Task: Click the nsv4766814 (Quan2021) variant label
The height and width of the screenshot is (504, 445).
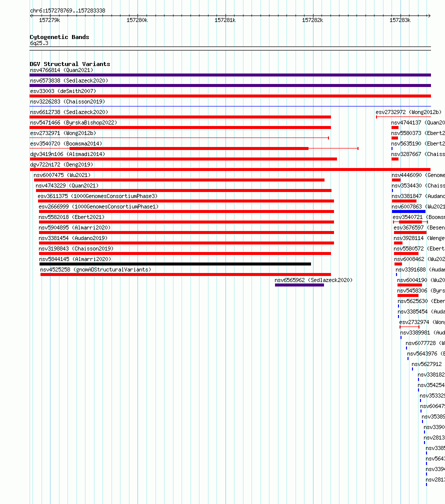Action: [61, 70]
